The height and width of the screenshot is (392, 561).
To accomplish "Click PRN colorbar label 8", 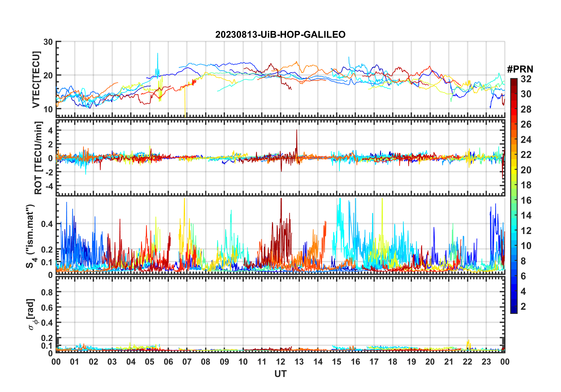I will pyautogui.click(x=523, y=261).
